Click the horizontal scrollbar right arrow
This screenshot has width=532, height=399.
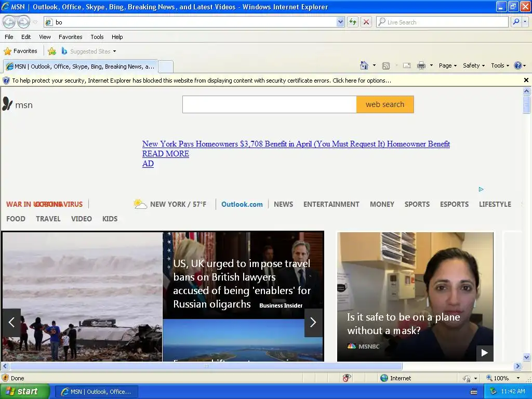pyautogui.click(x=517, y=366)
